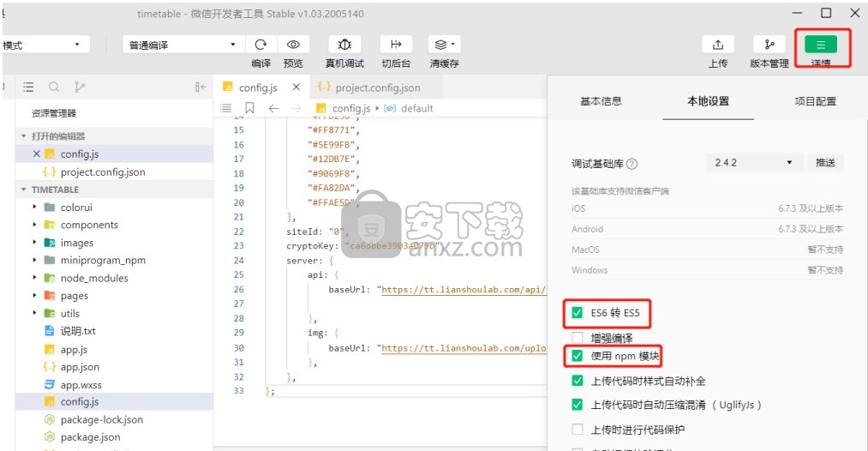Viewport: 868px width, 451px height.
Task: Go back with the left arrow icon
Action: point(273,108)
